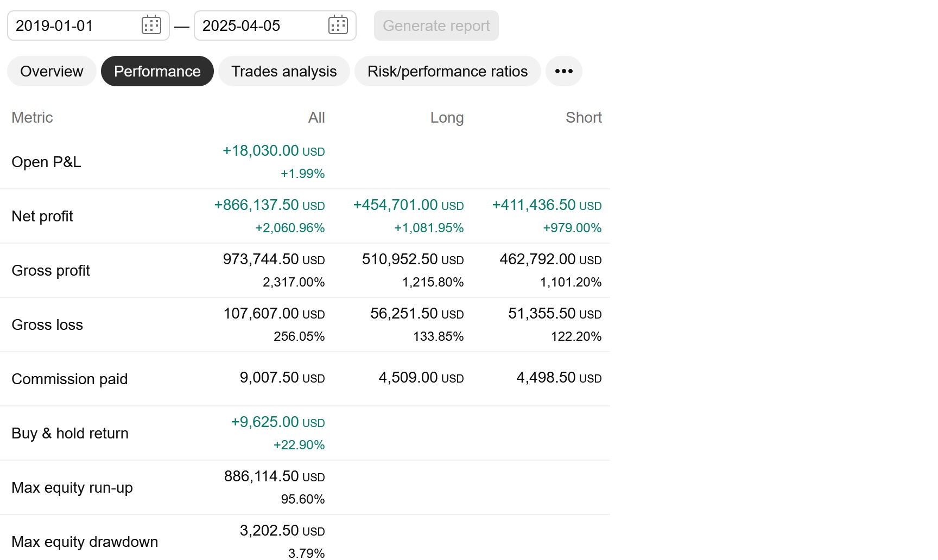Screen dimensions: 938x560
Task: Select the Open P&L row label
Action: [46, 162]
